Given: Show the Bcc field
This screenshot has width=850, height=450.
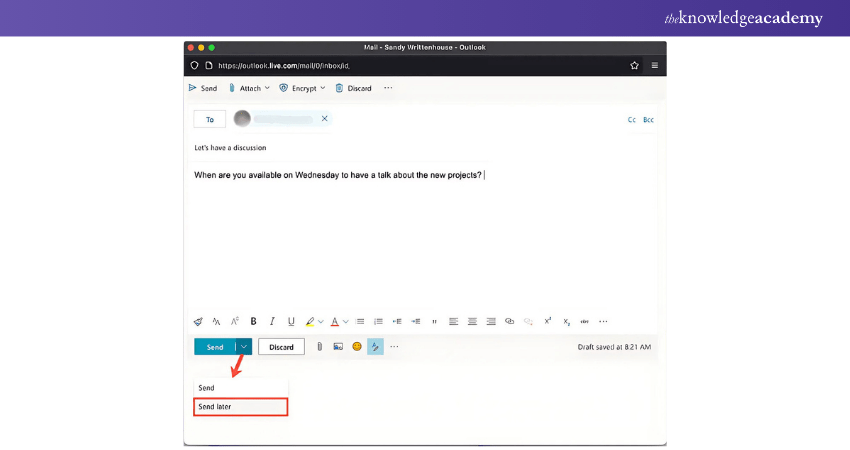Looking at the screenshot, I should click(648, 119).
